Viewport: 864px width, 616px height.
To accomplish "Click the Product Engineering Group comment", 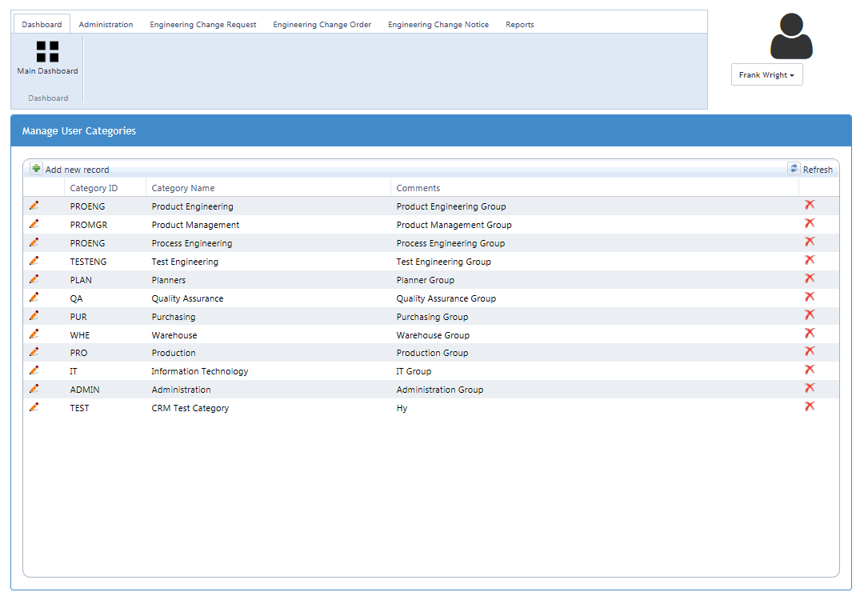I will click(x=450, y=206).
